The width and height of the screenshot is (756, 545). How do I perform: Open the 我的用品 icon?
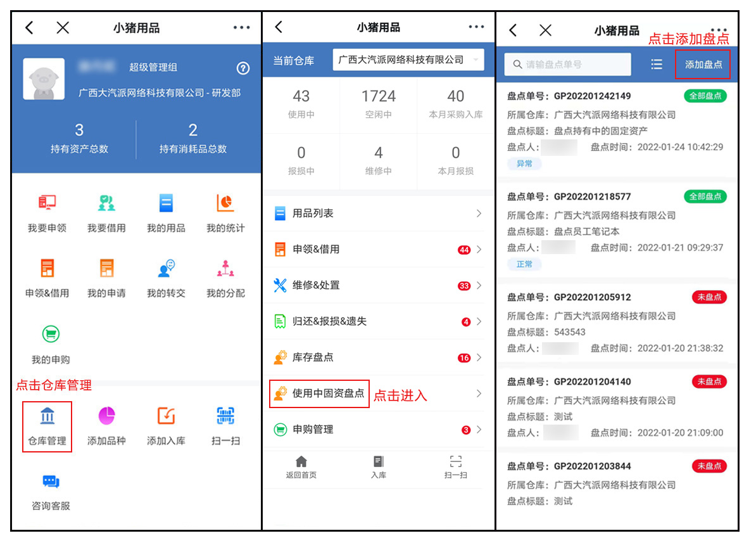pyautogui.click(x=166, y=203)
